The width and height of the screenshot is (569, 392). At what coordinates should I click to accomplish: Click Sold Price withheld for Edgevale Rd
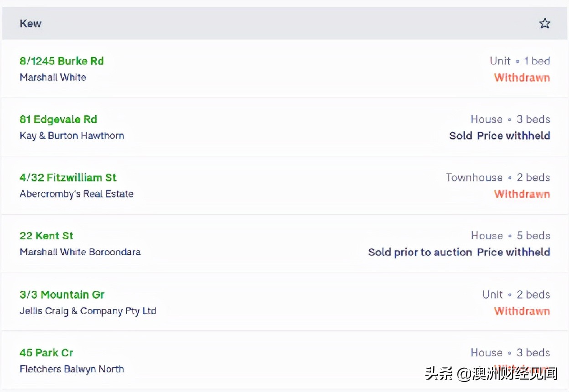[500, 136]
